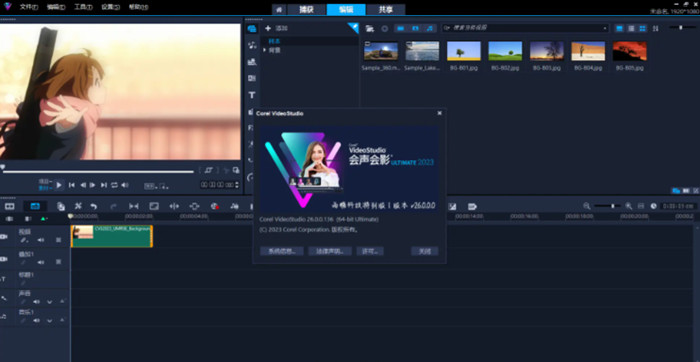Click the Import media files folder icon
Image resolution: width=700 pixels, height=362 pixels.
coord(370,28)
